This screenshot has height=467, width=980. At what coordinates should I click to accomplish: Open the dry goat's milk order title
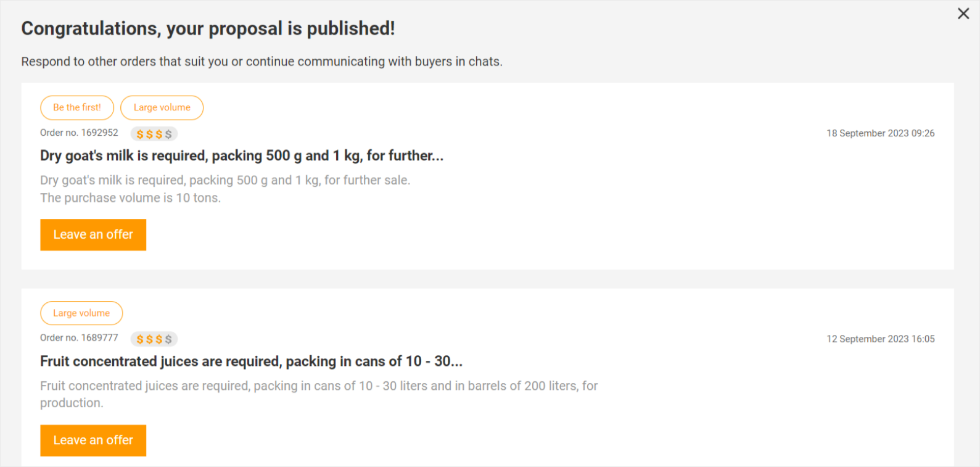[x=242, y=155]
